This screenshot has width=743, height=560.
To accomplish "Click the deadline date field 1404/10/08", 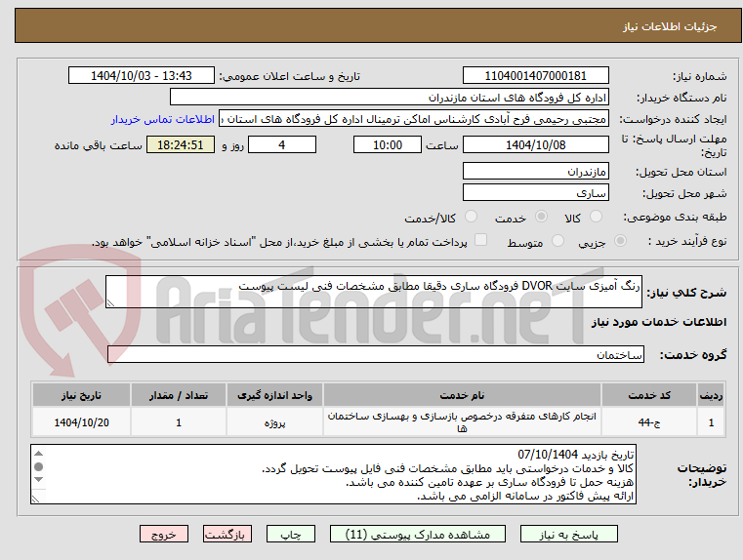I will [x=535, y=144].
